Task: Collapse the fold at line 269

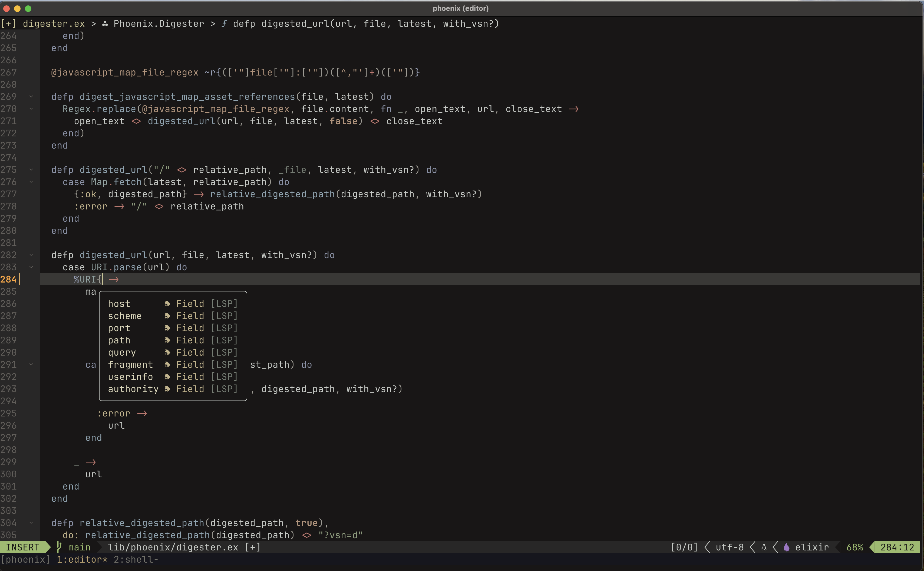Action: [x=31, y=97]
